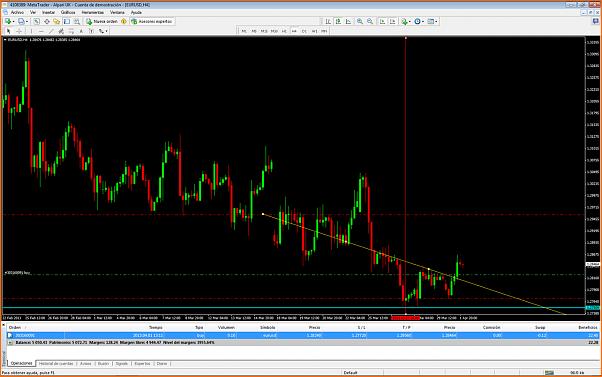Sort orders by Beneficios column header
This screenshot has height=377, width=602.
click(587, 327)
